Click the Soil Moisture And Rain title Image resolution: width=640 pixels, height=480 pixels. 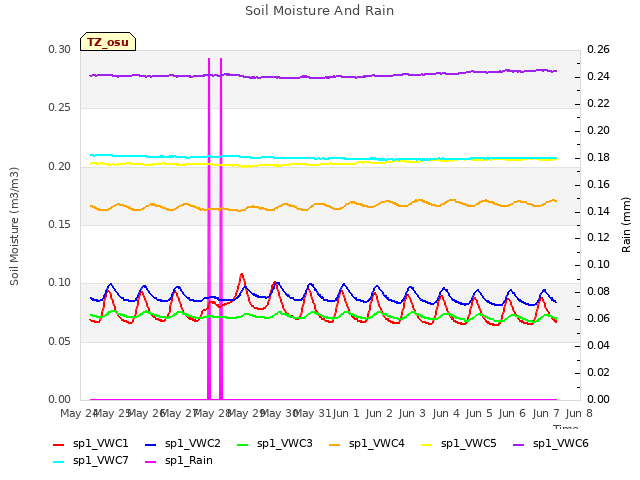point(320,11)
